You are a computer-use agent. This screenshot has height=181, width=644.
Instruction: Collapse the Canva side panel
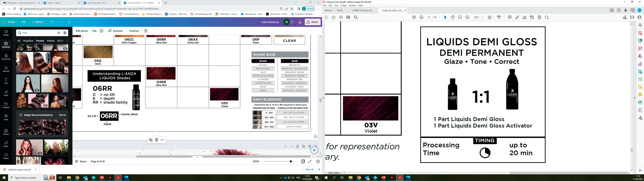(x=73, y=96)
